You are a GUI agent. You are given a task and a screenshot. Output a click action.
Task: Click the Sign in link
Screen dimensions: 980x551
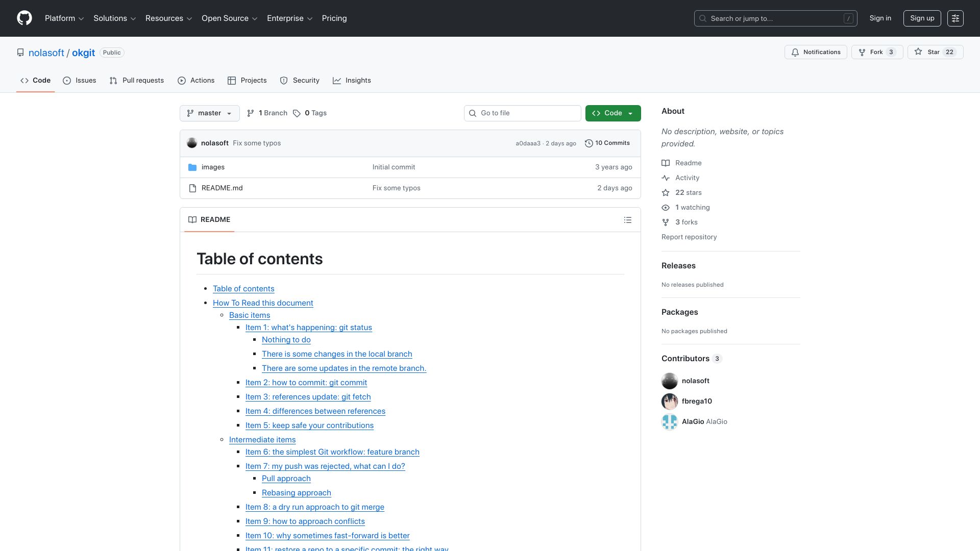880,18
